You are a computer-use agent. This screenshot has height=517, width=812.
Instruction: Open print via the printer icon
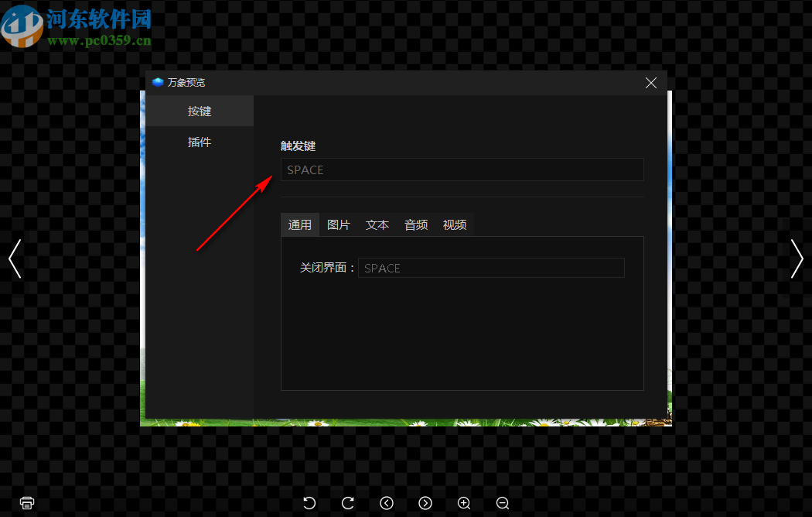(x=26, y=502)
